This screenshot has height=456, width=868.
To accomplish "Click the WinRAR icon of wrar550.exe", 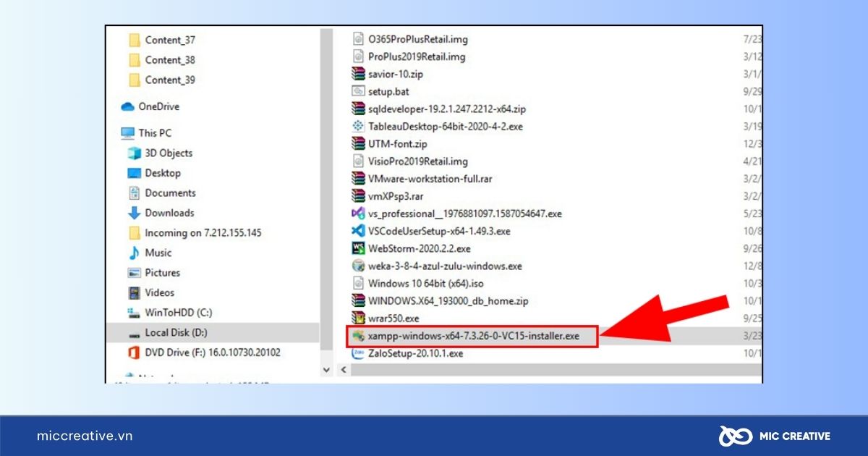I will pos(357,318).
